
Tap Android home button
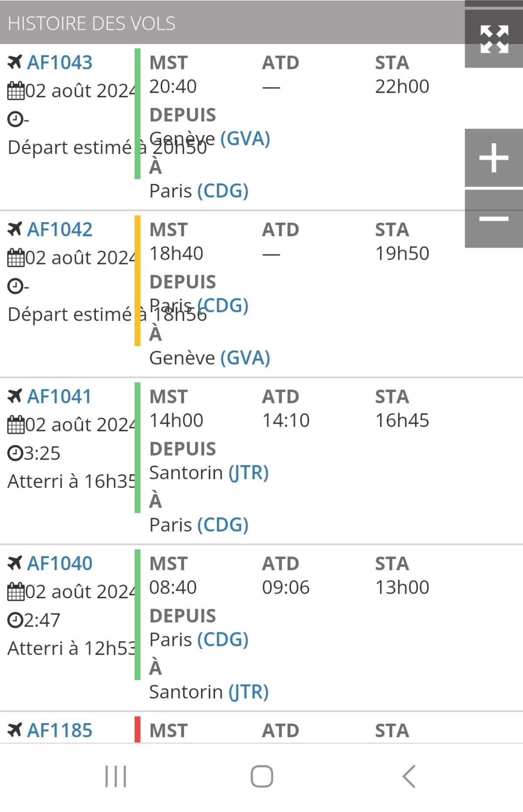[x=262, y=776]
